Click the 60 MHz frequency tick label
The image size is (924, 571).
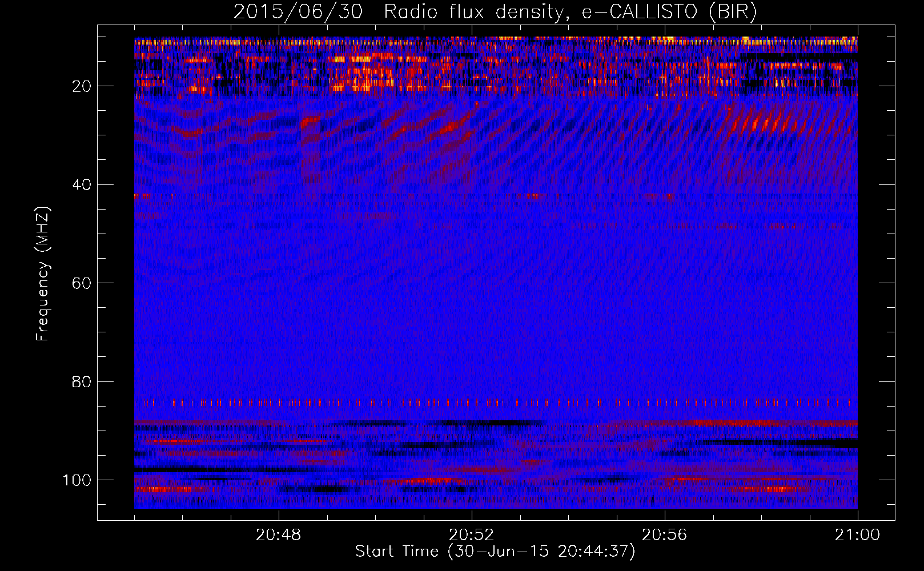click(82, 283)
